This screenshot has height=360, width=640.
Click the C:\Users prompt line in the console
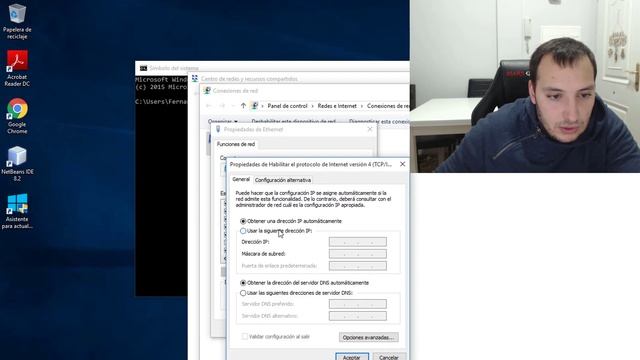click(x=161, y=102)
